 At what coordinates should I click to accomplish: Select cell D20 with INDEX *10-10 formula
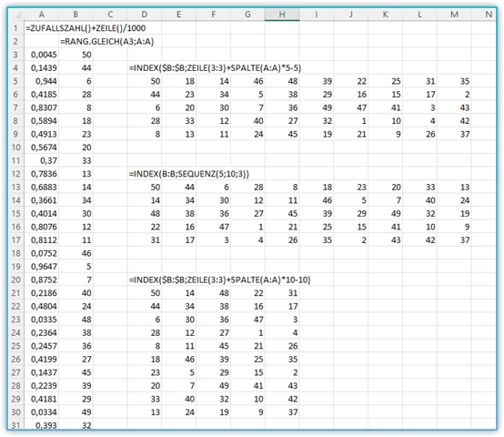point(219,279)
